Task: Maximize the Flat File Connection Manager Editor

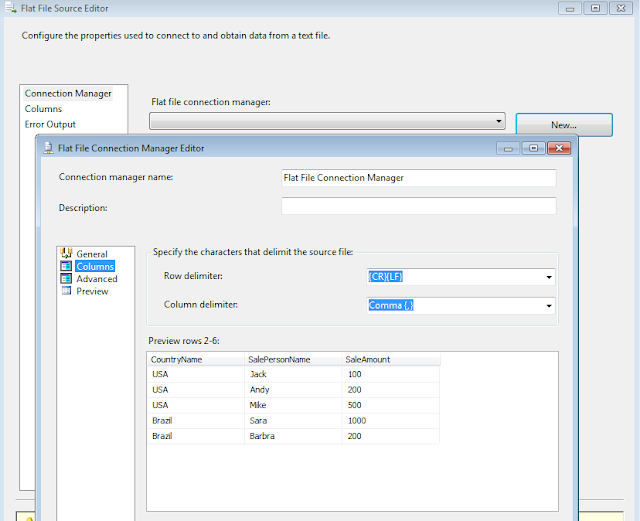Action: coord(533,148)
